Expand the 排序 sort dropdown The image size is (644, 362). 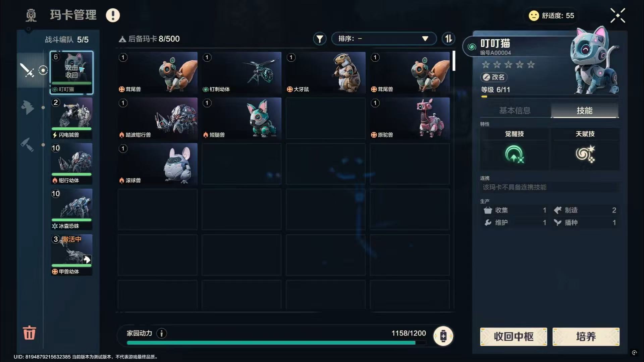click(x=384, y=39)
